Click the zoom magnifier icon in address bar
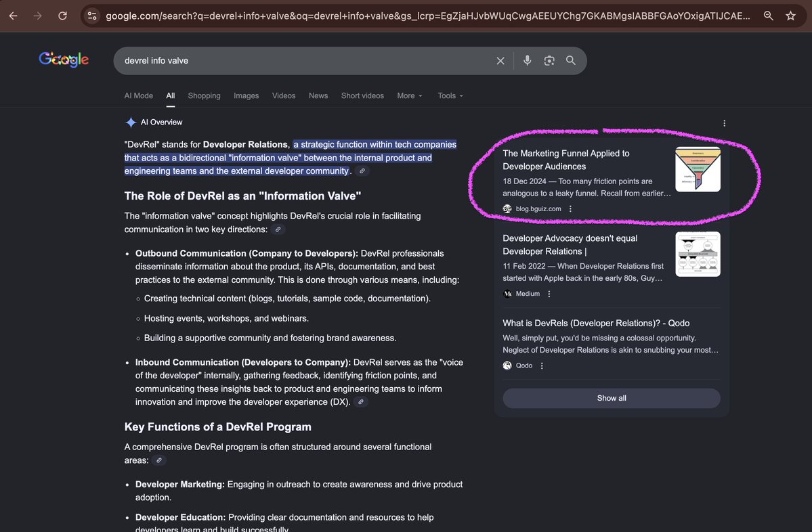The height and width of the screenshot is (532, 812). (x=769, y=16)
